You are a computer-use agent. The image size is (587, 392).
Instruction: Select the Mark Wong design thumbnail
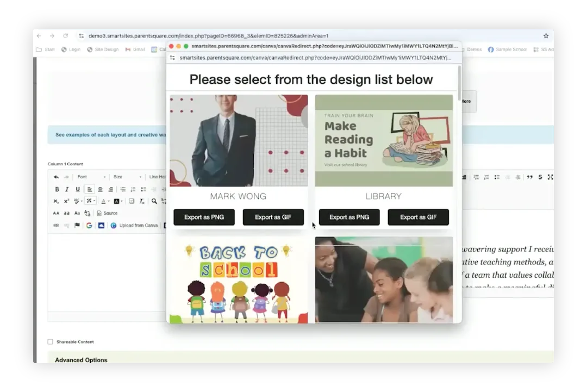point(239,140)
